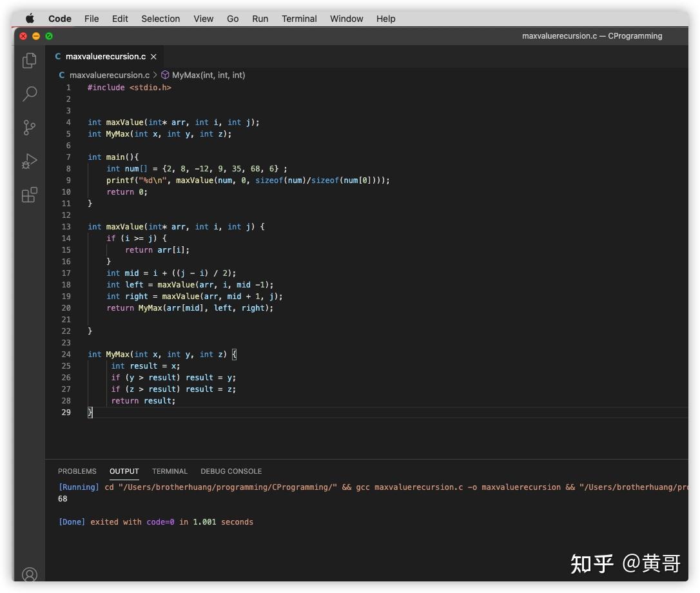700x593 pixels.
Task: Open the Accounts icon at bottom
Action: [x=30, y=575]
